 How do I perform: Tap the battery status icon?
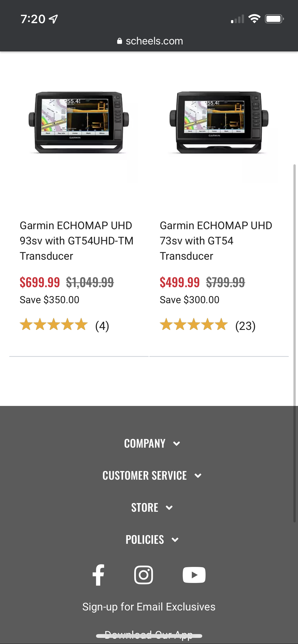coord(274,19)
